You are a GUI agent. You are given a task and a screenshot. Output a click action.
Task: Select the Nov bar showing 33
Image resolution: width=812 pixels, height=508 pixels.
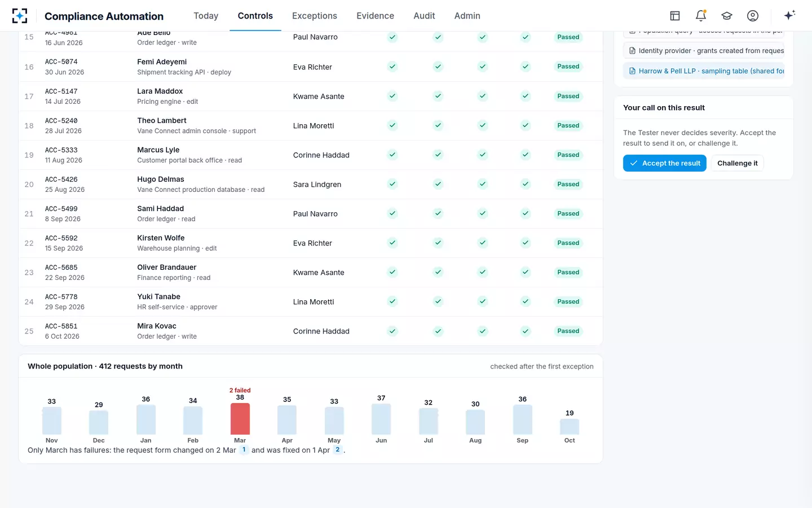[x=52, y=421]
